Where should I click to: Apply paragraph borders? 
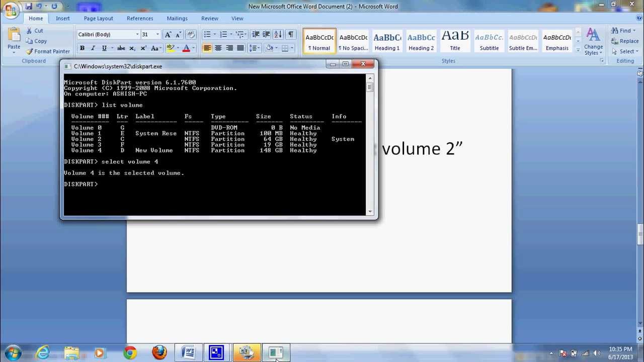pos(285,48)
